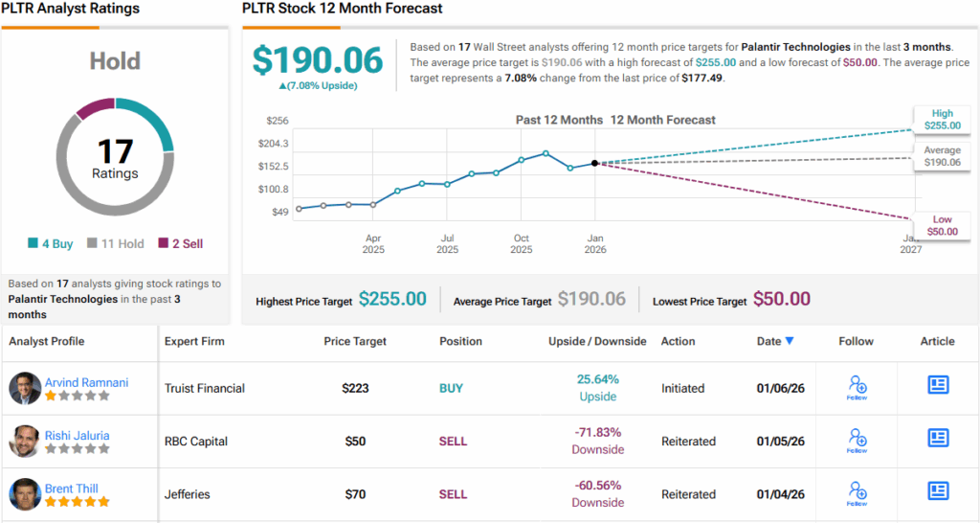Viewport: 980px width, 523px height.
Task: Click the purple Sell legend swatch
Action: coord(164,244)
